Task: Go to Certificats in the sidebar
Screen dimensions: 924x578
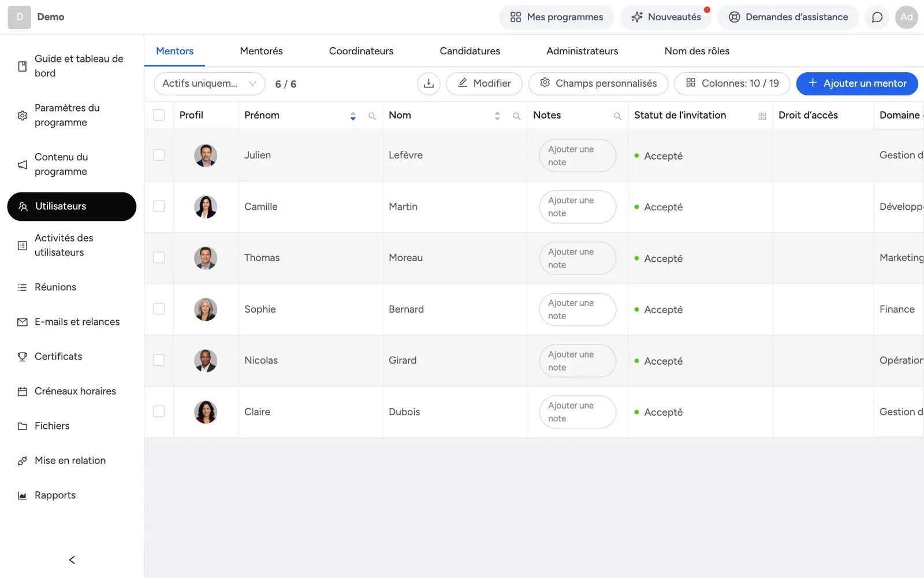Action: tap(72, 357)
